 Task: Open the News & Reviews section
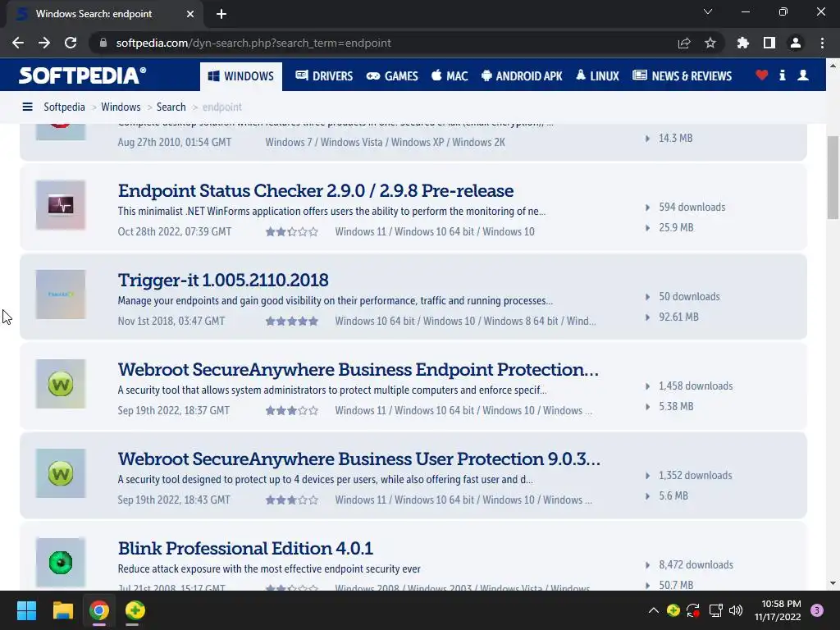point(682,76)
